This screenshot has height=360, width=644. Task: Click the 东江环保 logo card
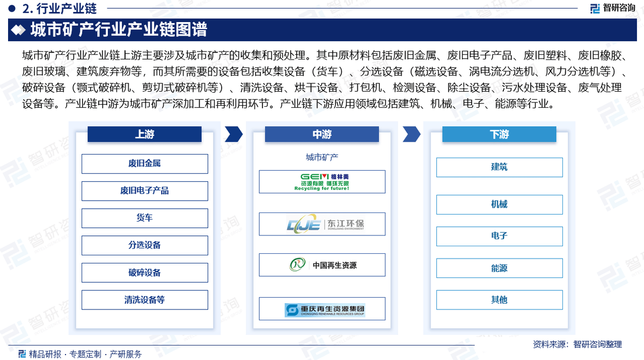[x=322, y=224]
